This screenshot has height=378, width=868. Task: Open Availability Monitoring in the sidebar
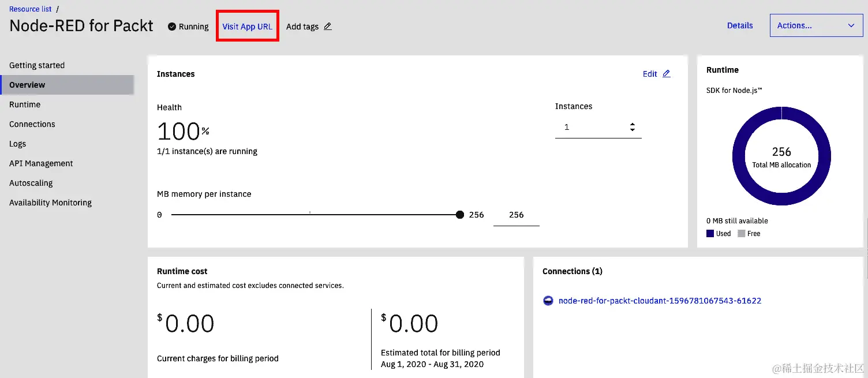50,203
